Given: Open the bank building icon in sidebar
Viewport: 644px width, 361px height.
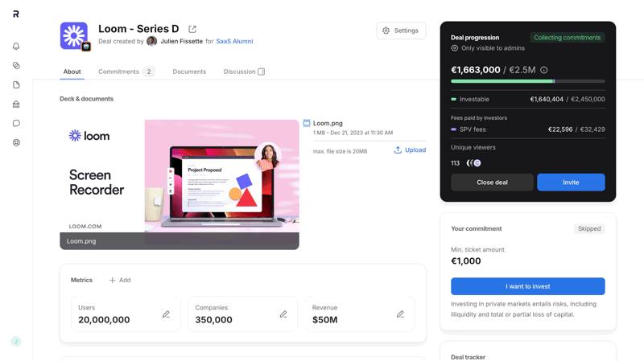Looking at the screenshot, I should tap(16, 105).
